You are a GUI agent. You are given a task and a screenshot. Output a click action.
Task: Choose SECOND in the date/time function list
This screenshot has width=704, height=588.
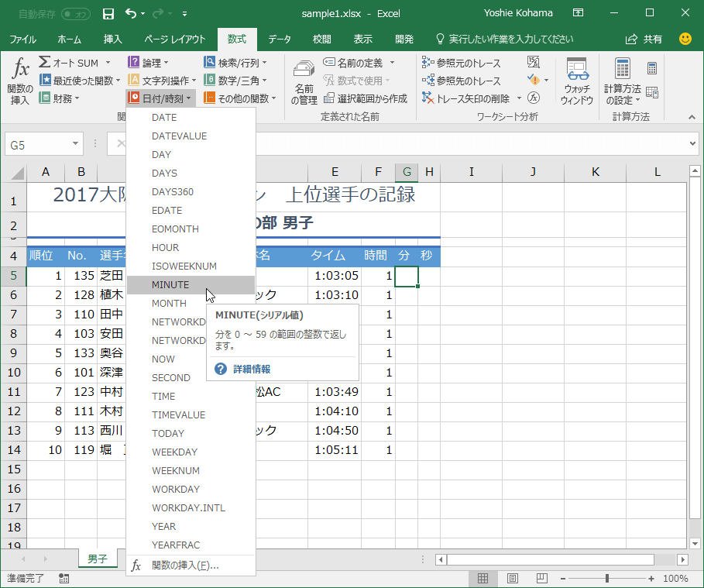click(x=170, y=378)
